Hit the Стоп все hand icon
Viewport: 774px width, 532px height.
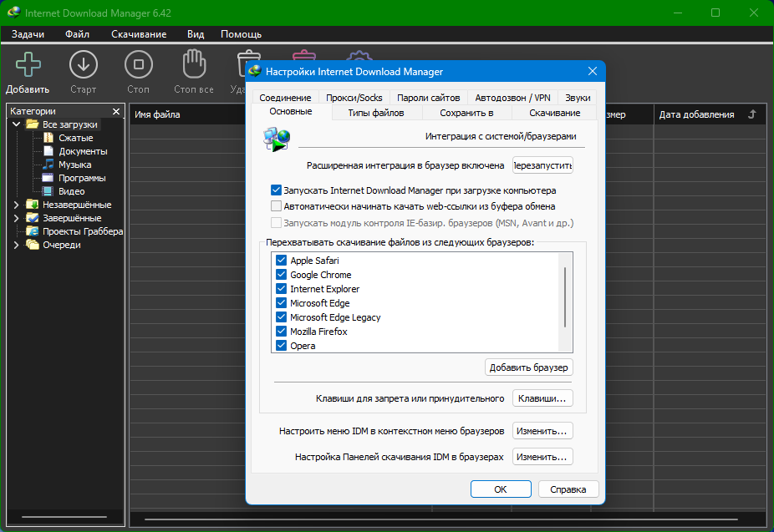(194, 65)
